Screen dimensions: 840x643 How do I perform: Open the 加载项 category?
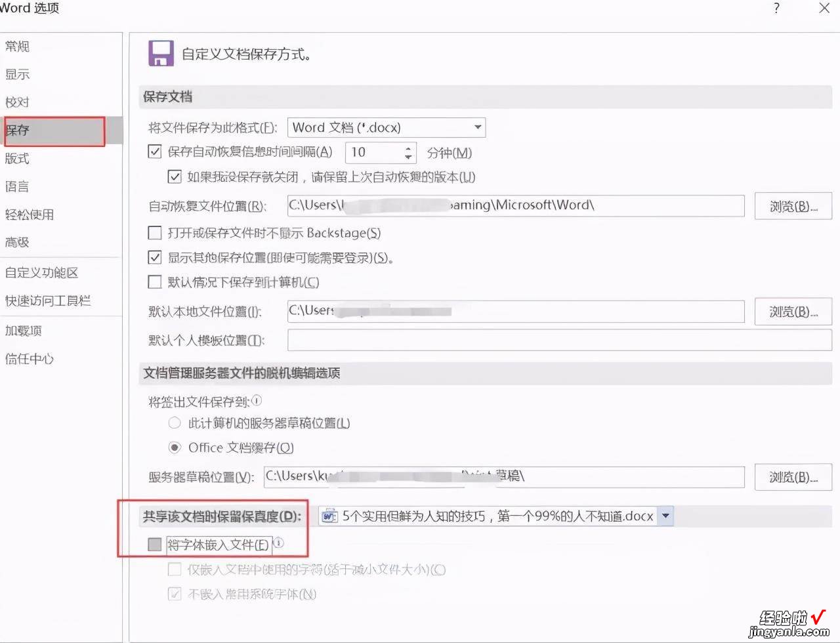point(24,331)
